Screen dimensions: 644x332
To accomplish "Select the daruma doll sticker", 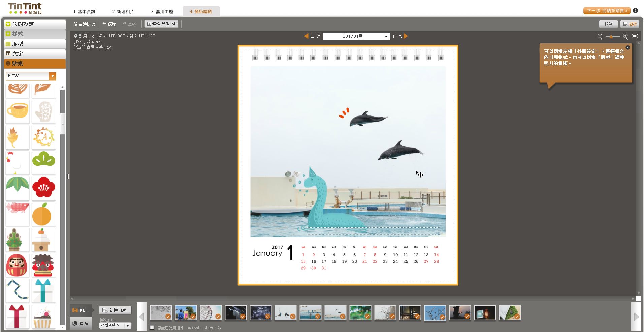I will coord(18,265).
